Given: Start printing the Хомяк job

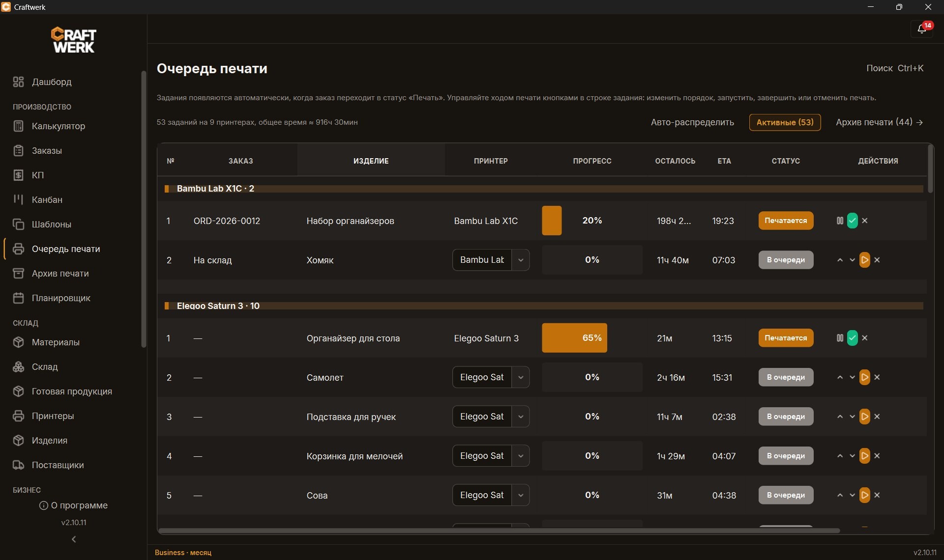Looking at the screenshot, I should pos(865,260).
